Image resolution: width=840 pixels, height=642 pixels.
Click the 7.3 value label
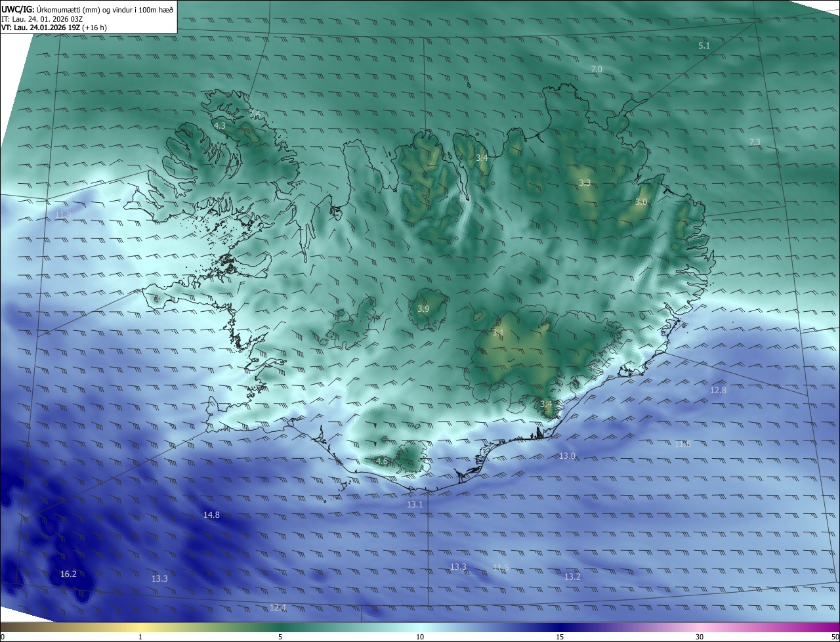point(755,142)
